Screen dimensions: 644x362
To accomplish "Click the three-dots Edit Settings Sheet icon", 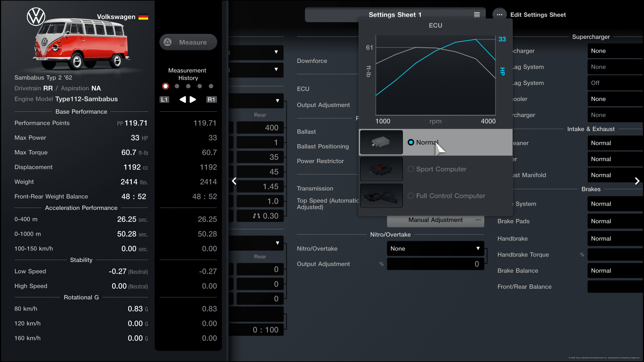I will click(499, 15).
